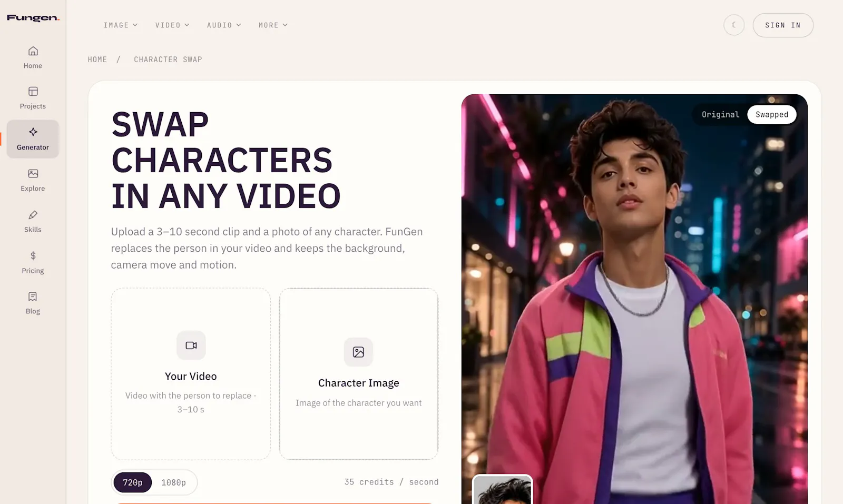Image resolution: width=843 pixels, height=504 pixels.
Task: Select 720p resolution
Action: [x=133, y=482]
